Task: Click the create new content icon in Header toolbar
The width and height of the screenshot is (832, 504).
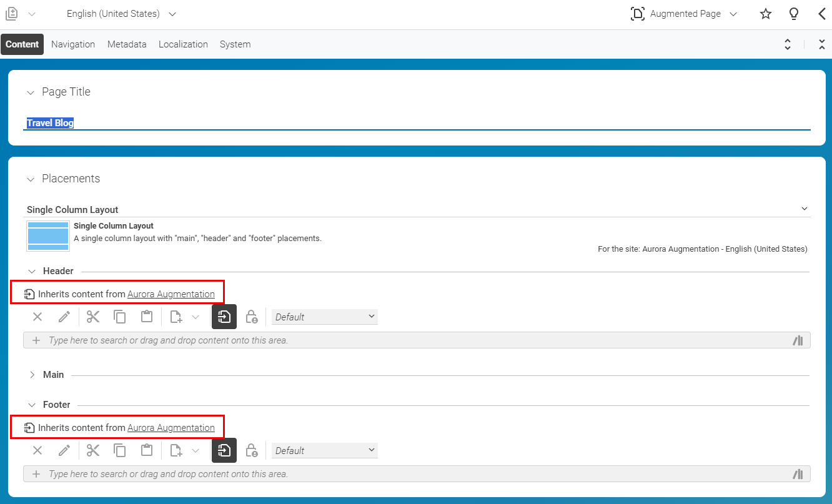Action: pos(176,317)
